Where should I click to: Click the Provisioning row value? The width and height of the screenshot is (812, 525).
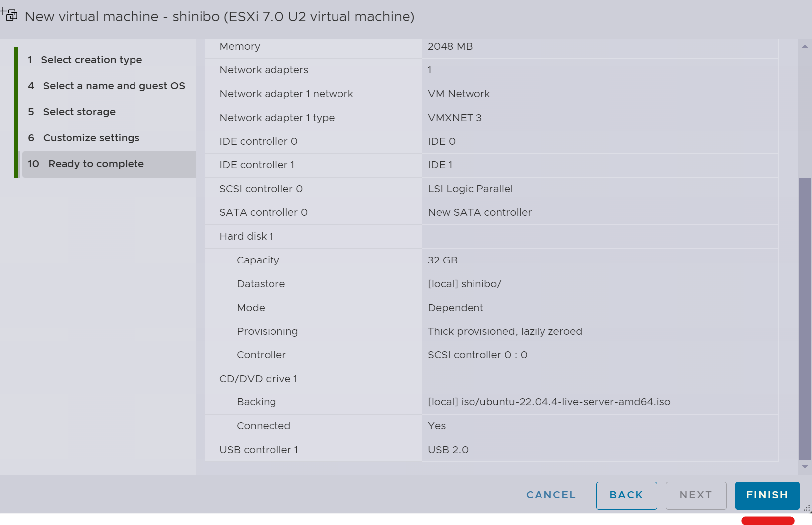(x=505, y=331)
